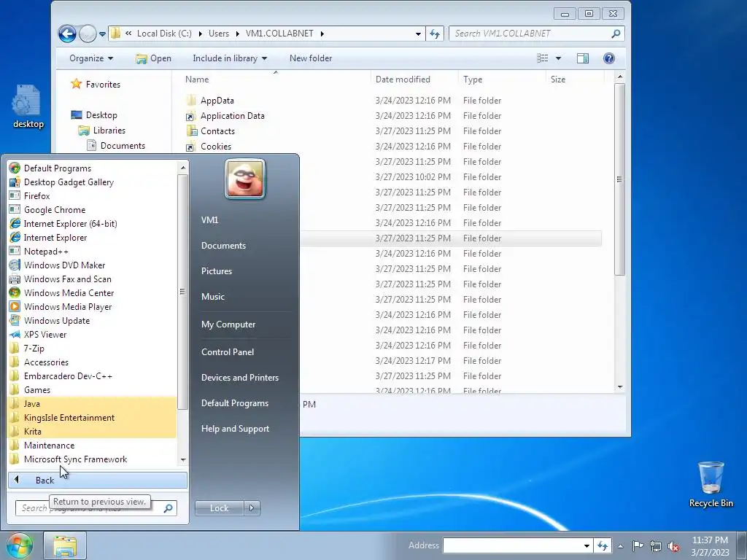Click the Explorer help icon
The height and width of the screenshot is (560, 747).
pyautogui.click(x=609, y=58)
